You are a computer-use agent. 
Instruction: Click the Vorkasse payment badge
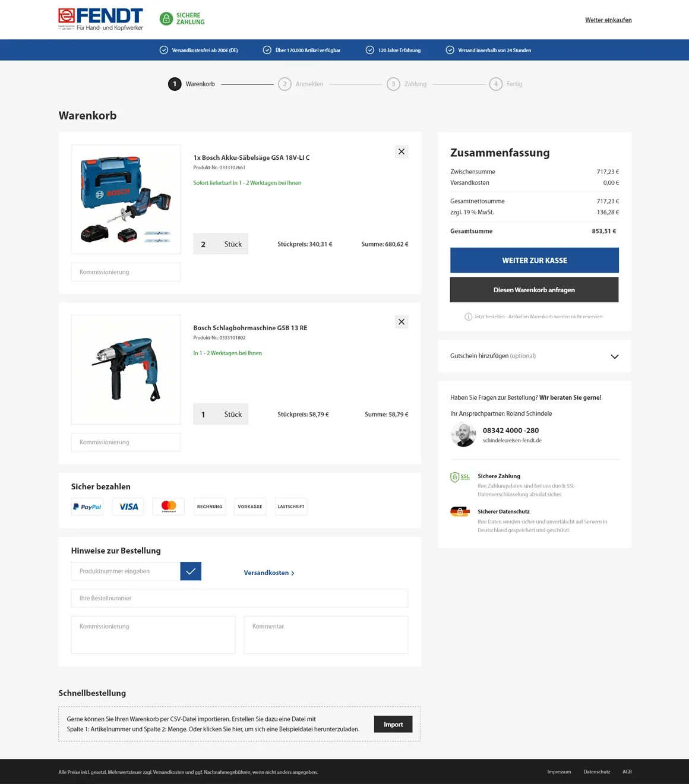click(x=250, y=507)
